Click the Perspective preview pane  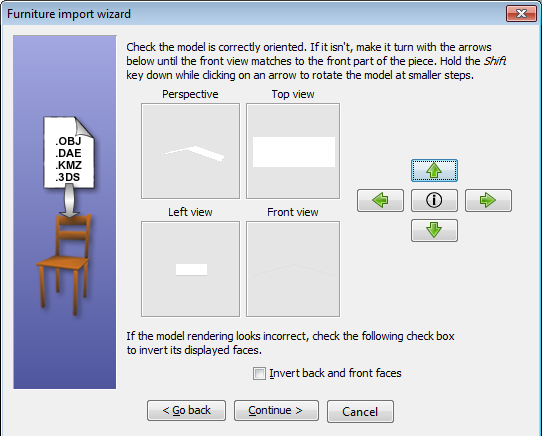pos(190,151)
